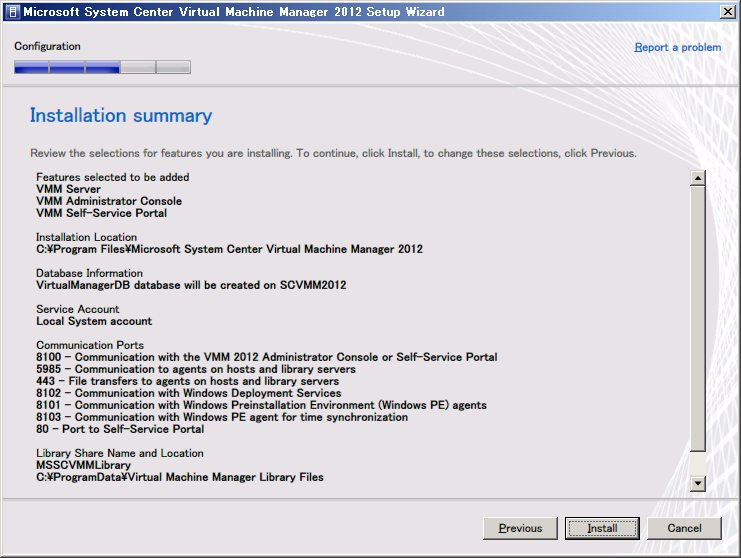Click the 'Installation summary' title
The height and width of the screenshot is (558, 741).
point(121,115)
